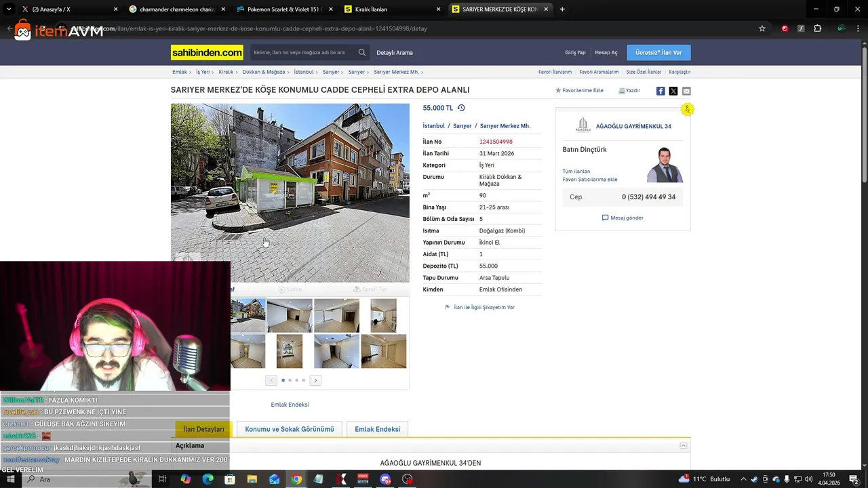This screenshot has width=868, height=488.
Task: Open Favori İlanlarım link
Action: pos(555,72)
